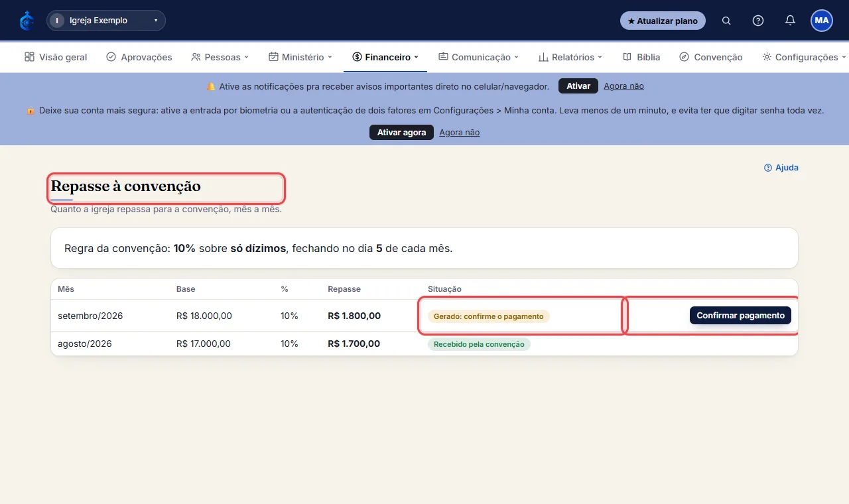Expand the Configurações menu chevron

844,57
